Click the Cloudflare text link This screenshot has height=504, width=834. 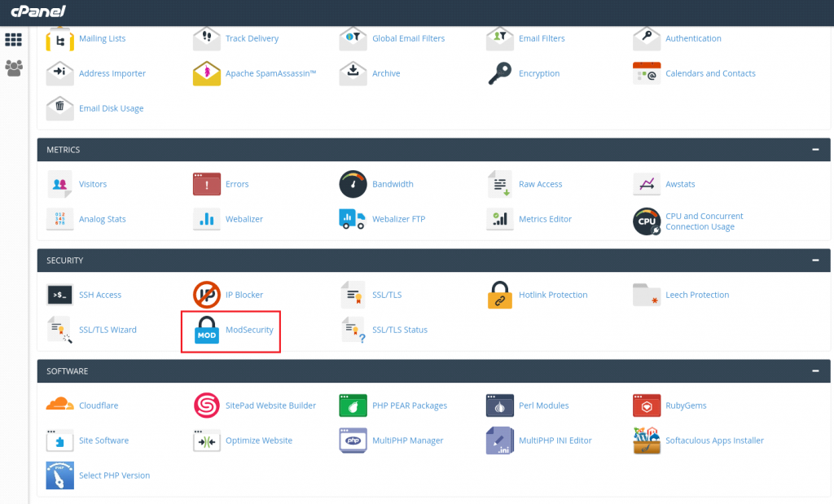(99, 405)
